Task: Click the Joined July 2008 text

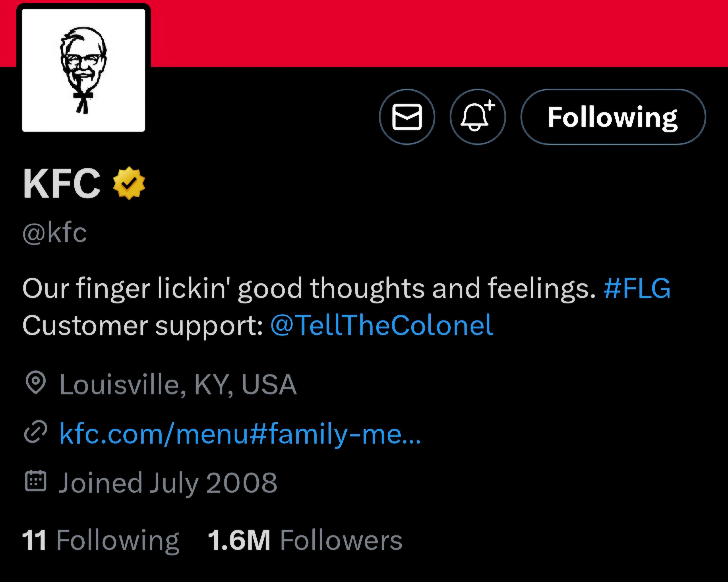Action: [x=168, y=483]
